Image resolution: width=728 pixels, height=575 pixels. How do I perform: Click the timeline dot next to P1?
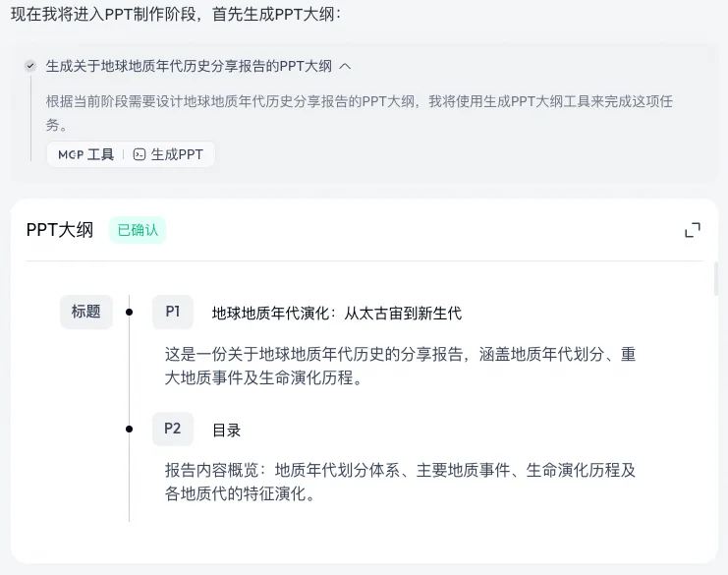point(129,313)
